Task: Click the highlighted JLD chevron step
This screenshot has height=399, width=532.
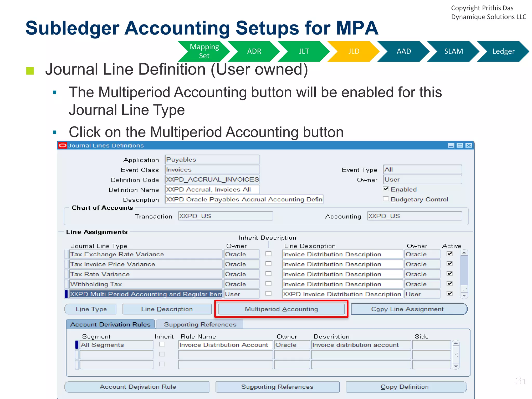Action: point(354,51)
